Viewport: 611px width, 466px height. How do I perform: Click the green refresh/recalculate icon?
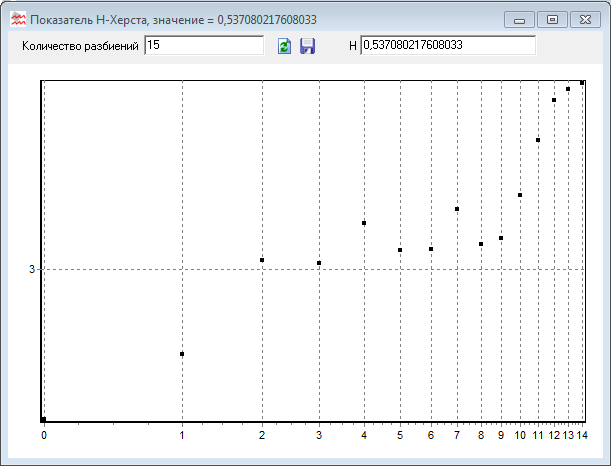point(284,46)
